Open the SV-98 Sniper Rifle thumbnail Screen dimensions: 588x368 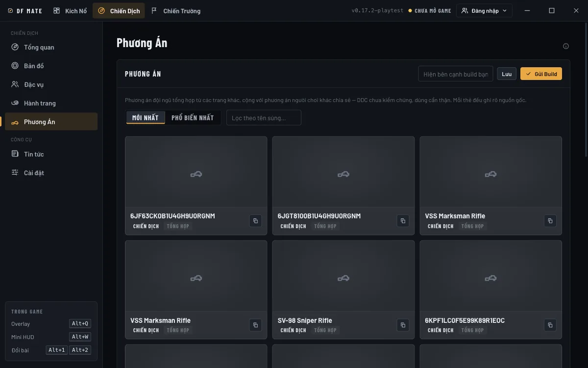(343, 276)
